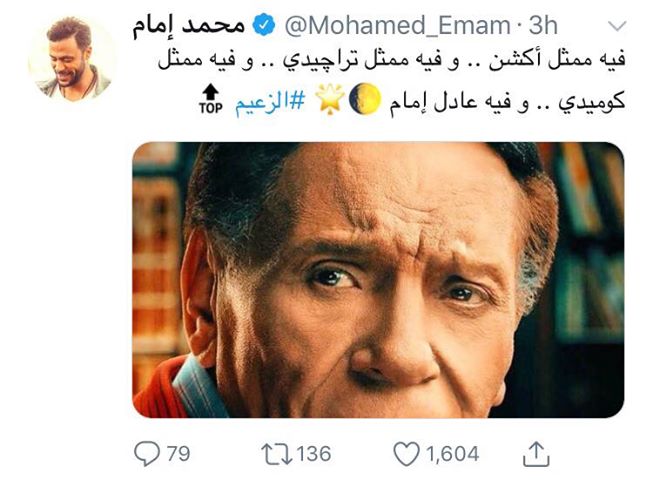Open Mohamed Emam's profile avatar
The width and height of the screenshot is (653, 480).
72,59
